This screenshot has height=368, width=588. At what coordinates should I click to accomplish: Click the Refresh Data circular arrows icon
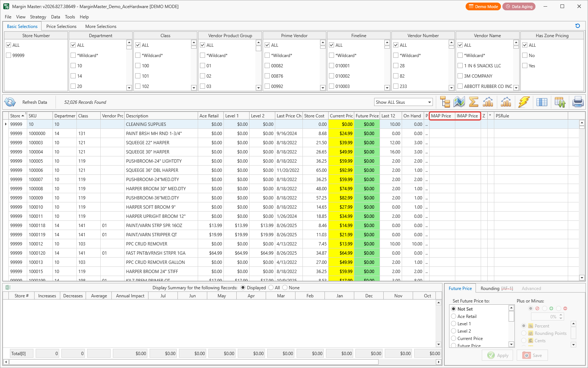point(10,102)
